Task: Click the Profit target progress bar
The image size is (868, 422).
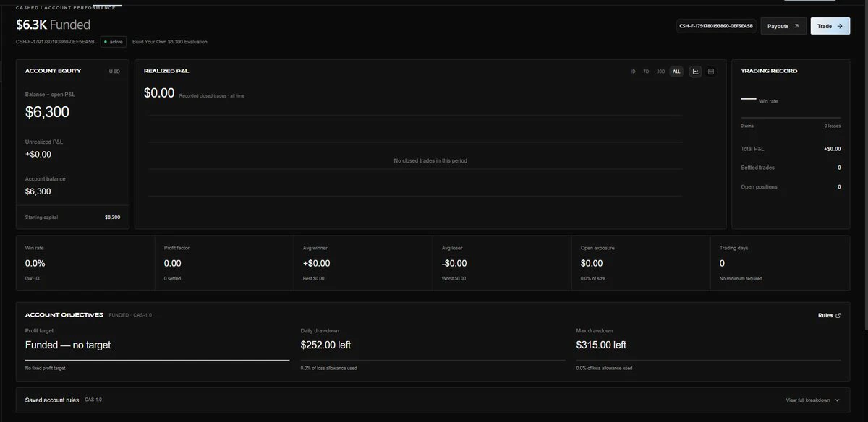Action: point(157,360)
